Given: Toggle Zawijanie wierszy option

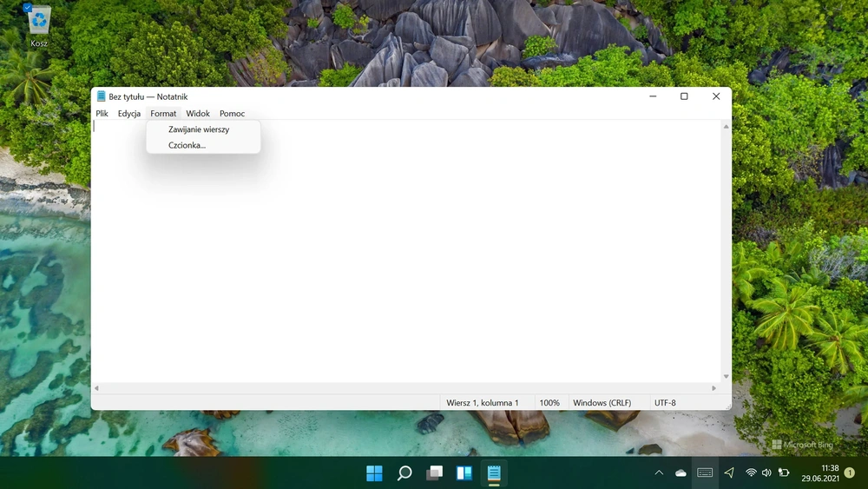Looking at the screenshot, I should (203, 129).
